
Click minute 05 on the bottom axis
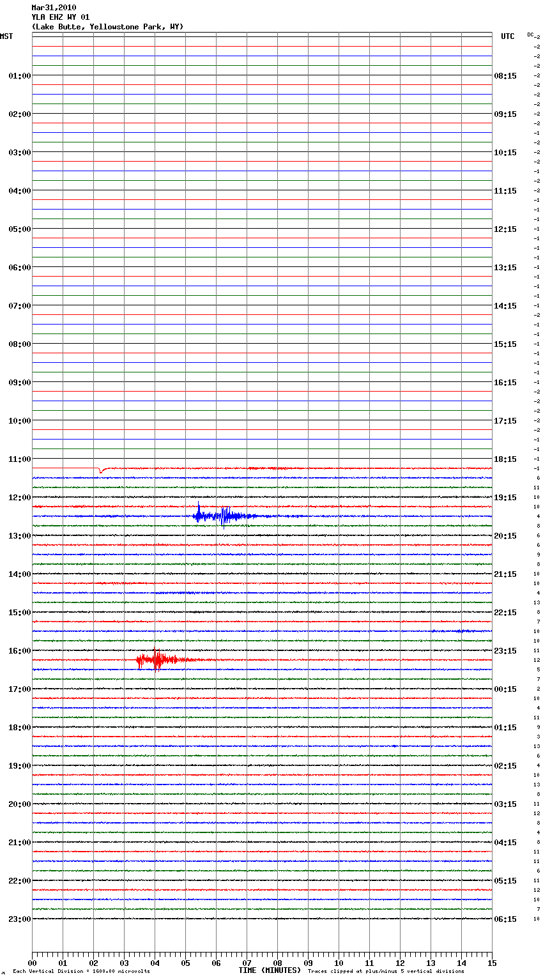(x=185, y=963)
